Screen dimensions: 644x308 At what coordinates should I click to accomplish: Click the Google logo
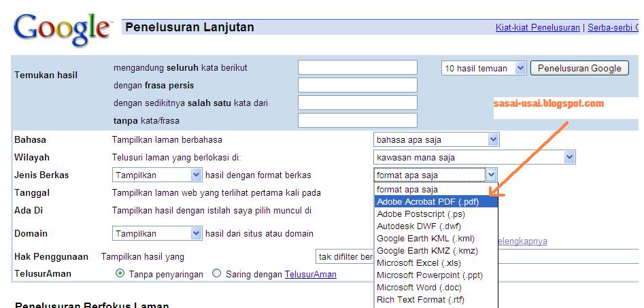click(x=63, y=29)
